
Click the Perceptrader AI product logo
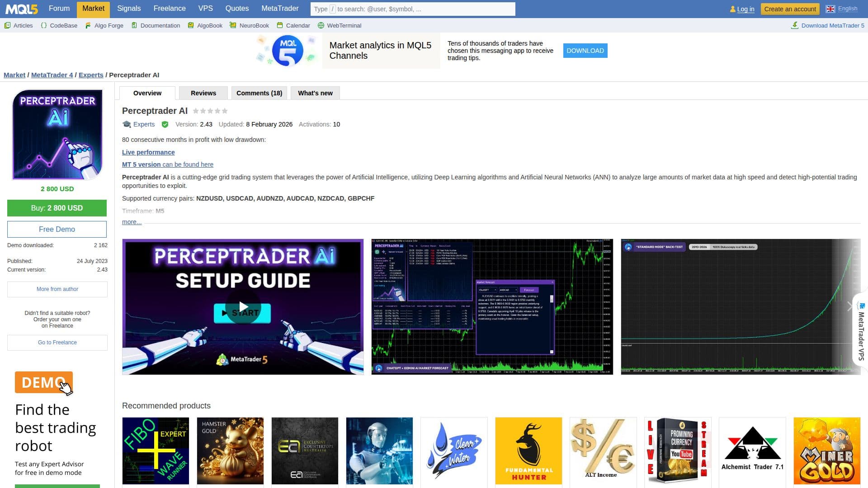tap(57, 135)
